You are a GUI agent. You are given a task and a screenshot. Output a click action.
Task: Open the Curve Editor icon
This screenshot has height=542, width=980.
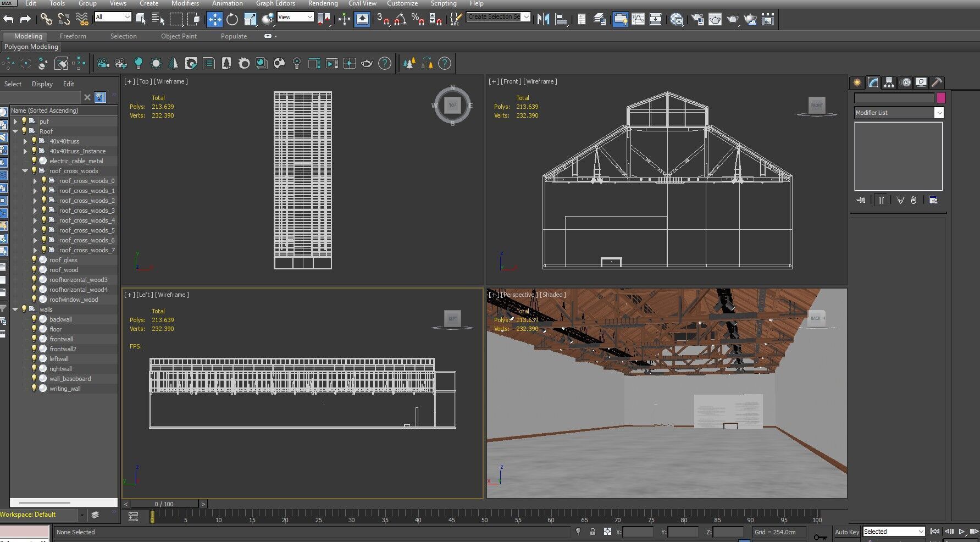(638, 20)
